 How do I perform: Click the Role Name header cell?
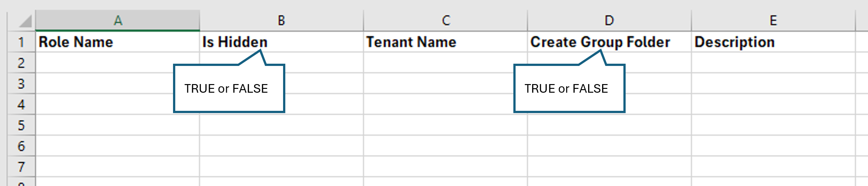click(118, 42)
